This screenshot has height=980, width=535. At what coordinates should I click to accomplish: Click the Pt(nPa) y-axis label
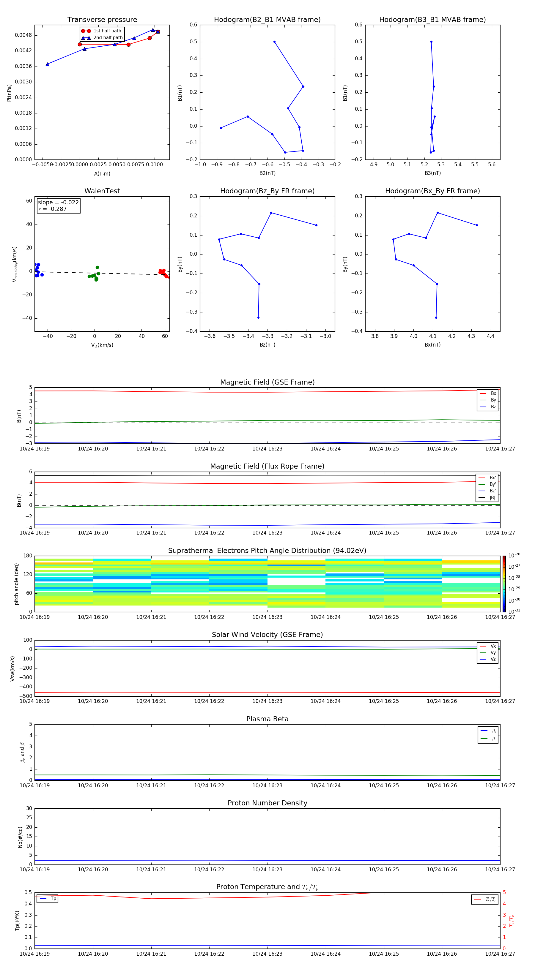pos(9,92)
